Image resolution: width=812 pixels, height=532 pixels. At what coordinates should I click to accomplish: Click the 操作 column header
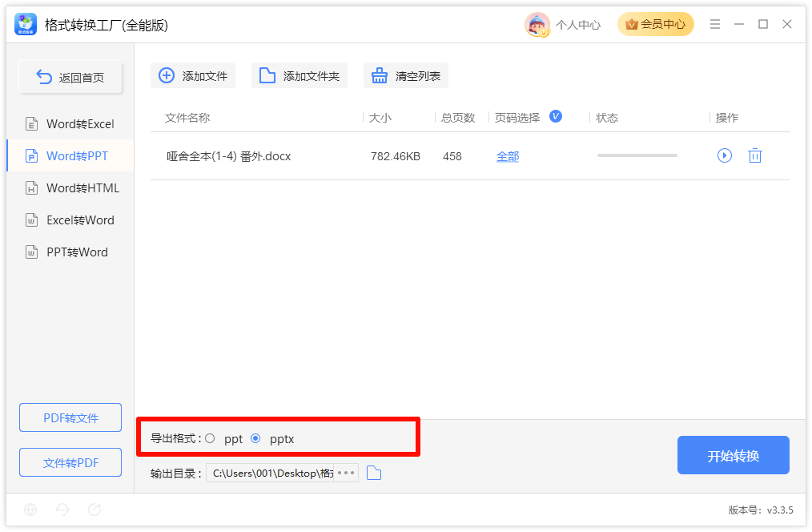[x=727, y=118]
